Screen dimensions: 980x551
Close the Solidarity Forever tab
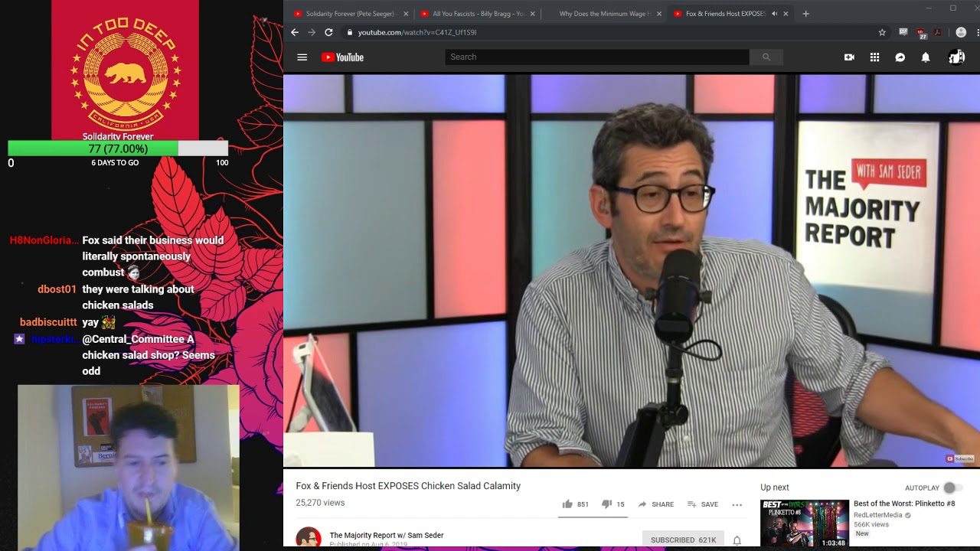[406, 14]
